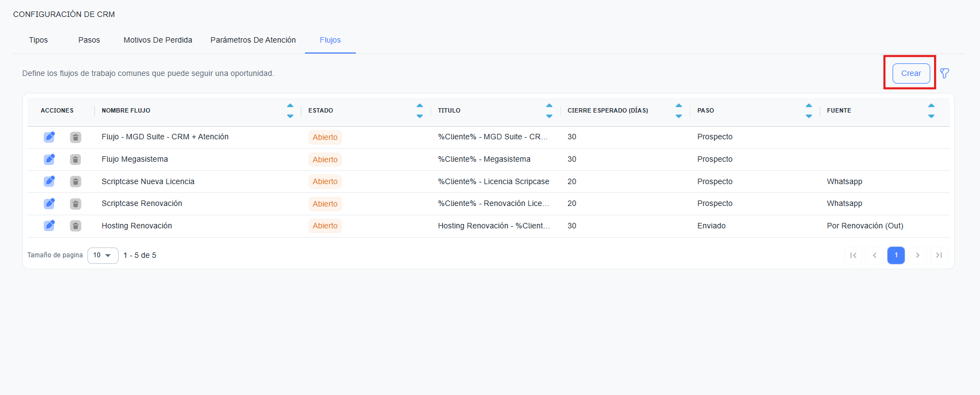Edit the Flujo - MGD Suite - CRM + Atención row
The image size is (980, 395).
(49, 137)
